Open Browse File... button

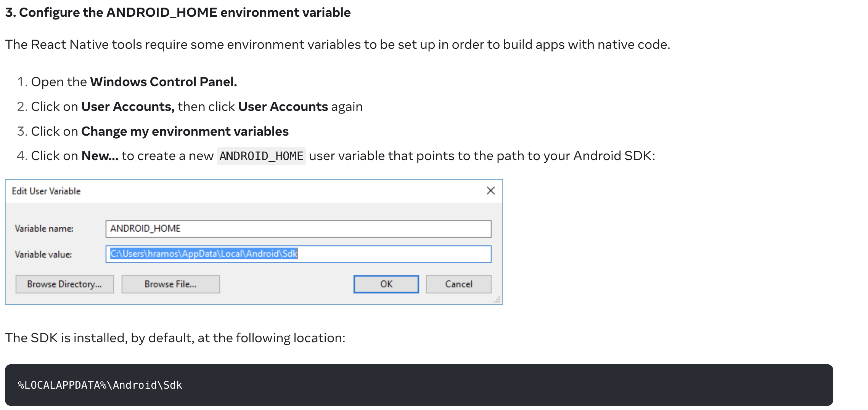pos(170,284)
